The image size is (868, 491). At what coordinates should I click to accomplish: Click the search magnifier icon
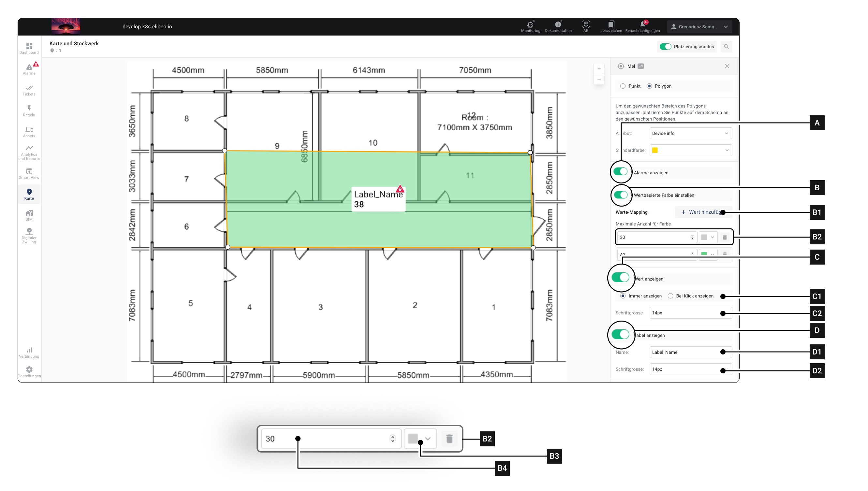[x=726, y=47]
